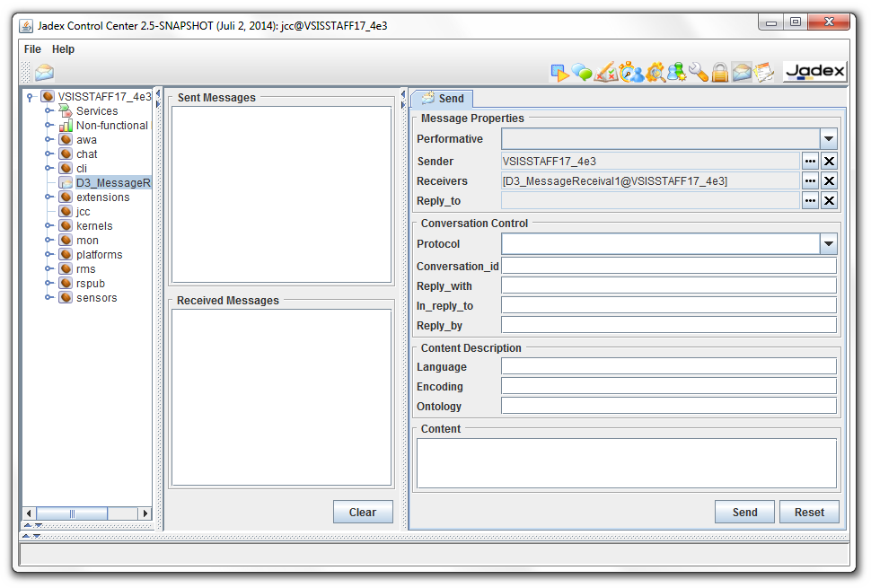Open the Protocol dropdown
Screen dimensions: 871x588
(x=828, y=244)
